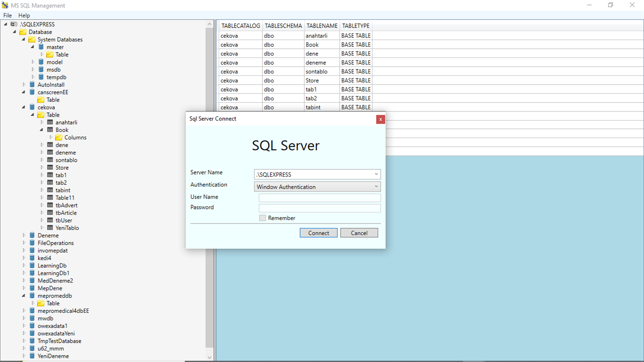Click the TABLESCHEMA column header
This screenshot has height=362, width=644.
pyautogui.click(x=283, y=26)
